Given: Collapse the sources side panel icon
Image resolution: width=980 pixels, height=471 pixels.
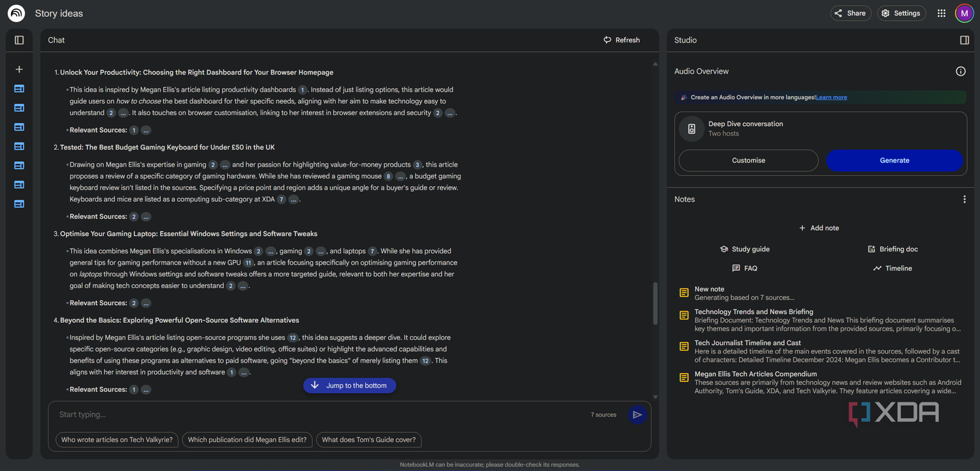Looking at the screenshot, I should pyautogui.click(x=19, y=40).
